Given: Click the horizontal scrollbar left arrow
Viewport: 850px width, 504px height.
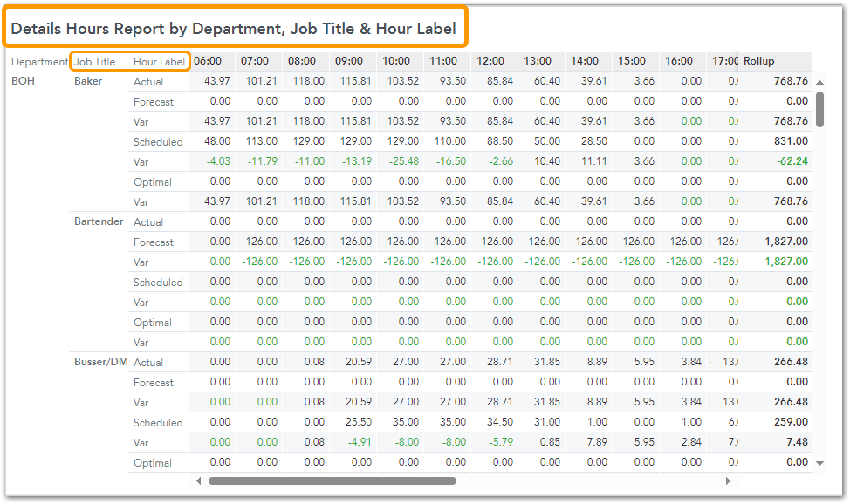Looking at the screenshot, I should (x=199, y=480).
